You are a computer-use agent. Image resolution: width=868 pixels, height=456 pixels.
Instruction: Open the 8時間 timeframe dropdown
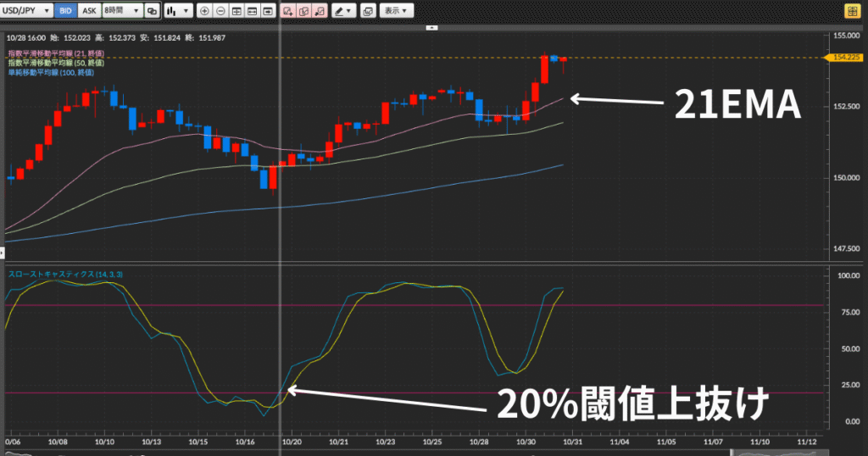(x=120, y=11)
